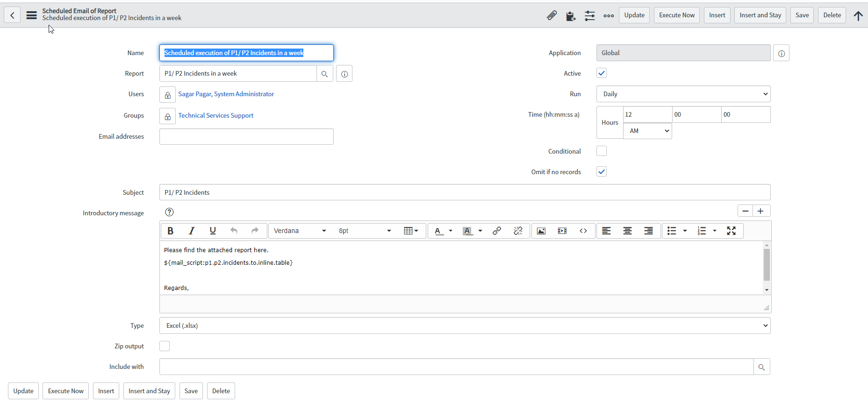Click the Hours time input
The height and width of the screenshot is (403, 868).
point(647,114)
